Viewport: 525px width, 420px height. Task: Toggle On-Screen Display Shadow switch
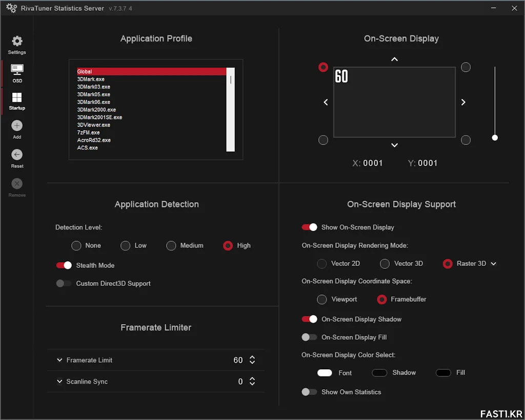(x=309, y=319)
